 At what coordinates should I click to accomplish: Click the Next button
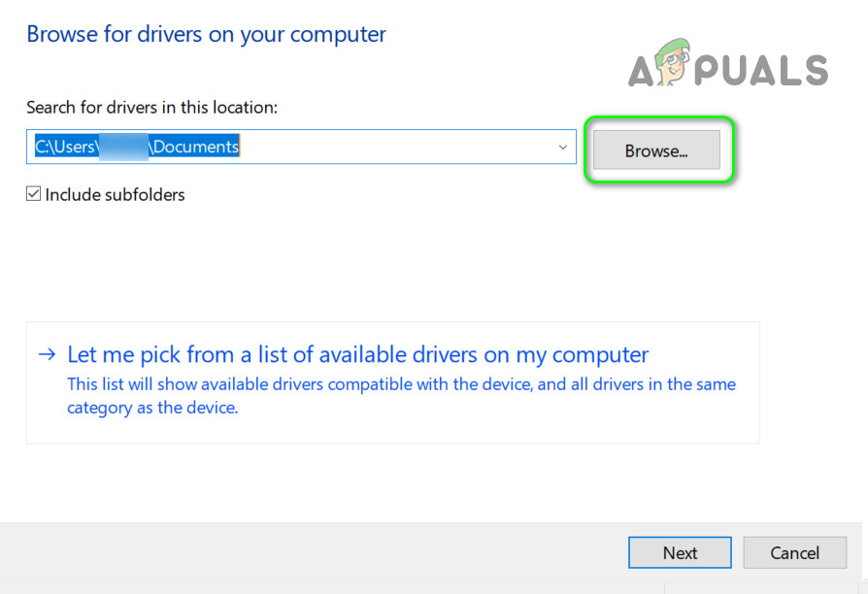[x=680, y=552]
